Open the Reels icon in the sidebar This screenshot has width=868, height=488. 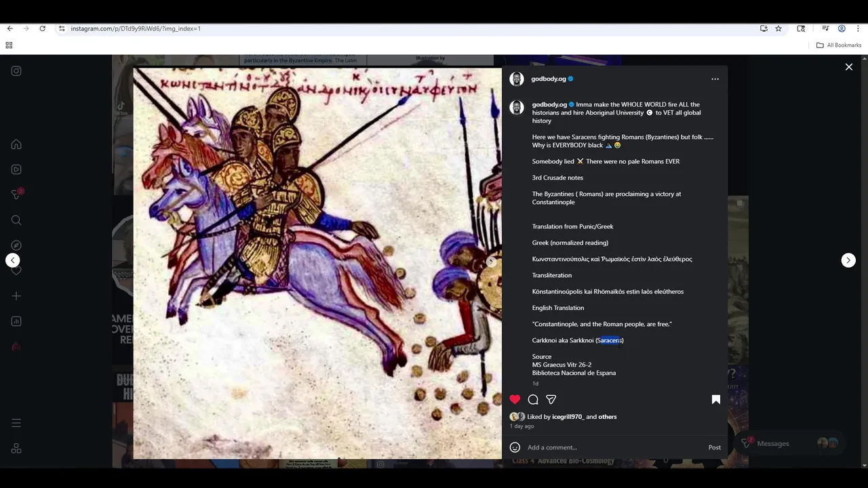[x=16, y=169]
